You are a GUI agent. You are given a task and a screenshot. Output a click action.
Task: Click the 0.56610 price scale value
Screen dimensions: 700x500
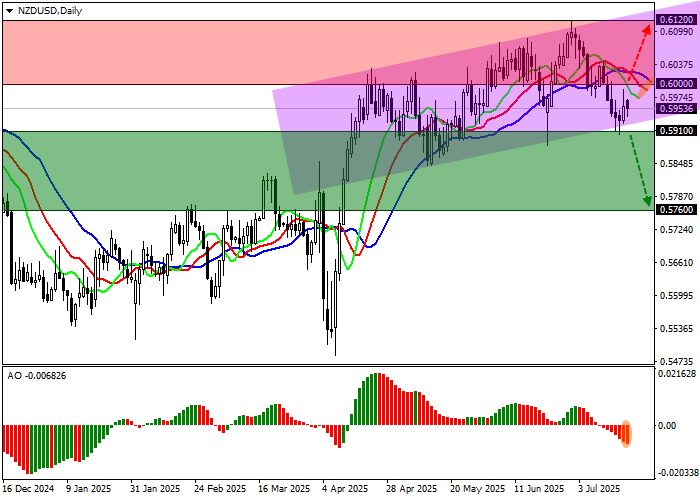(676, 263)
